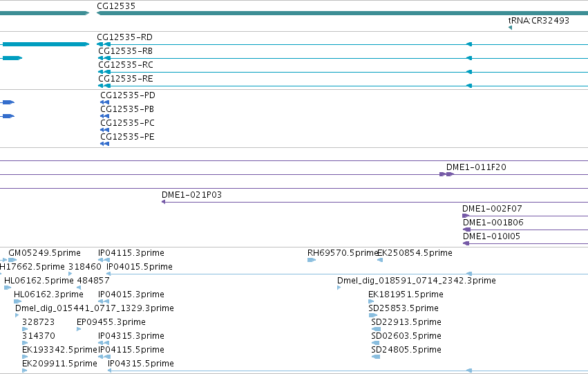Select feature 318460 label
This screenshot has width=588, height=374.
[85, 267]
